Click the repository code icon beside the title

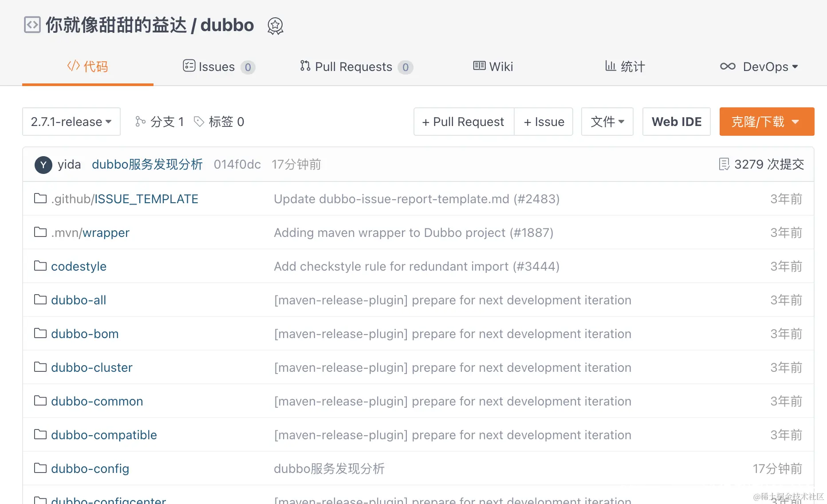(32, 25)
